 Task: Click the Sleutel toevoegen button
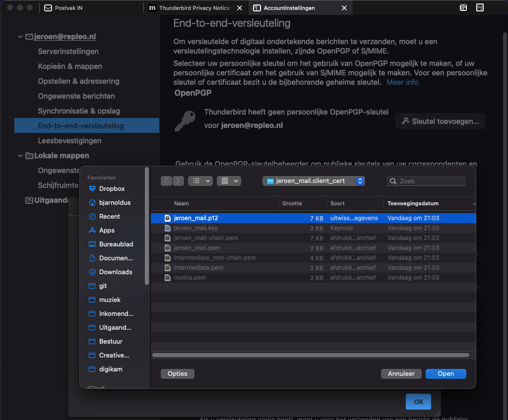click(x=440, y=121)
